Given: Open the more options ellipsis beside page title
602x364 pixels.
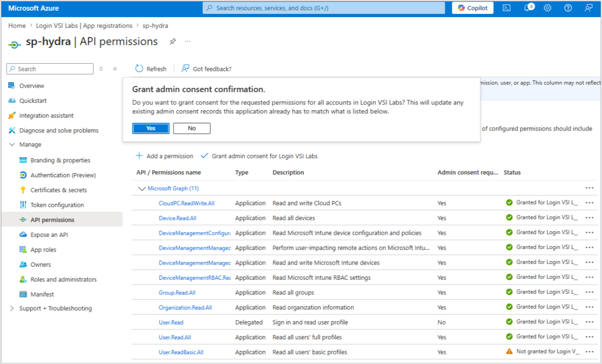Looking at the screenshot, I should pos(188,42).
